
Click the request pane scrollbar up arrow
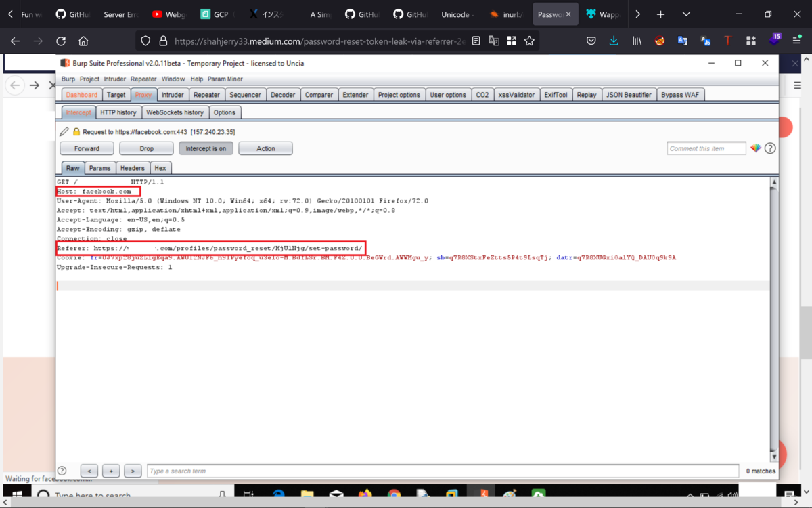point(774,182)
